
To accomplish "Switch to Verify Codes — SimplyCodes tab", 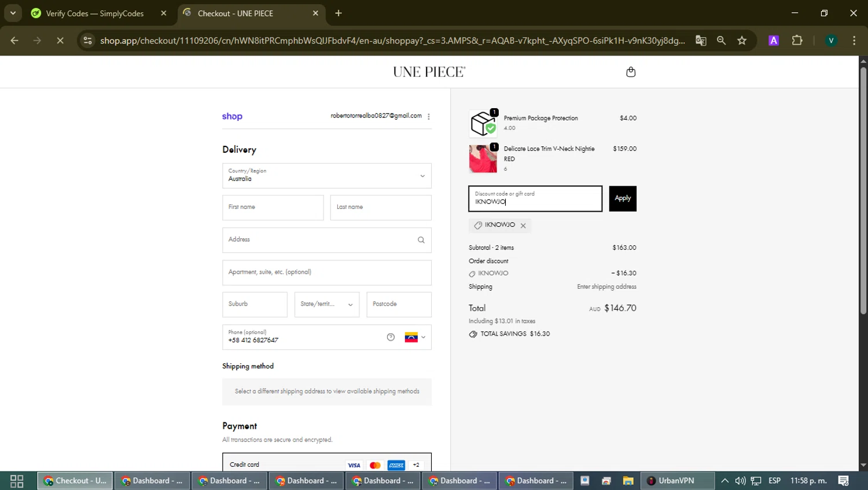I will coord(95,13).
